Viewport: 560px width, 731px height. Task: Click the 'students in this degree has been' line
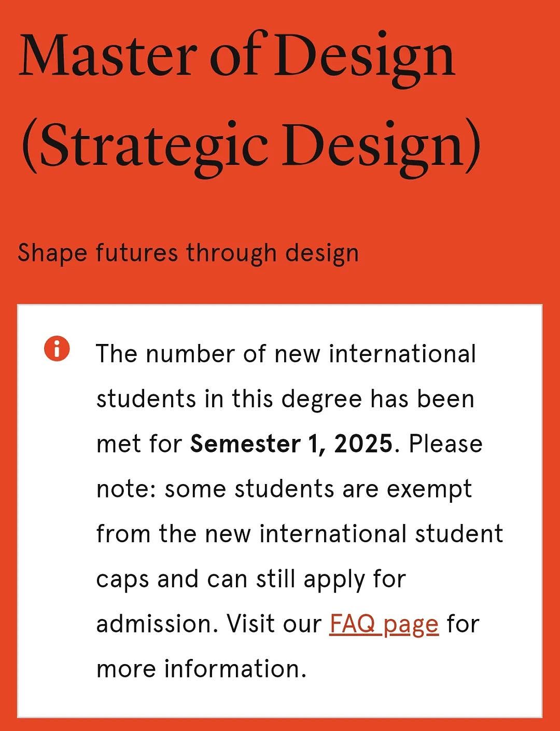click(x=285, y=399)
